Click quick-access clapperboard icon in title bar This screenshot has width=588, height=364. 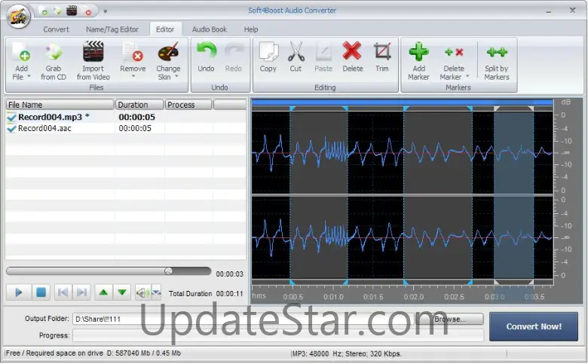(x=72, y=11)
